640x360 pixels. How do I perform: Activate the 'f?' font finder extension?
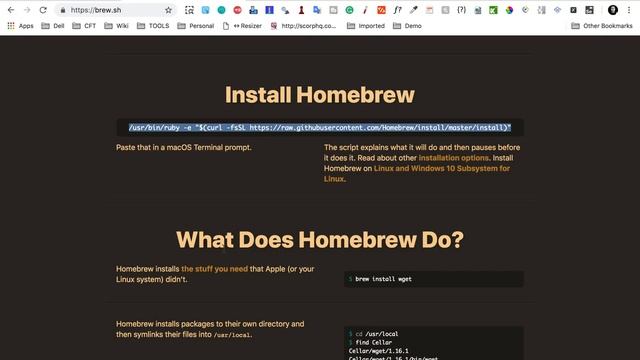pos(397,10)
